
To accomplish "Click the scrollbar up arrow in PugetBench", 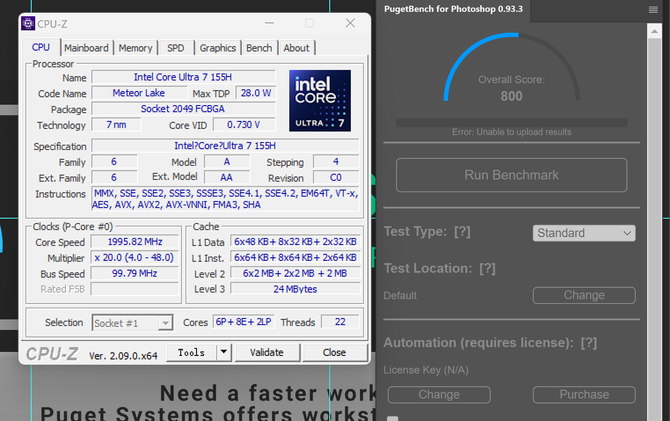I will [x=654, y=31].
